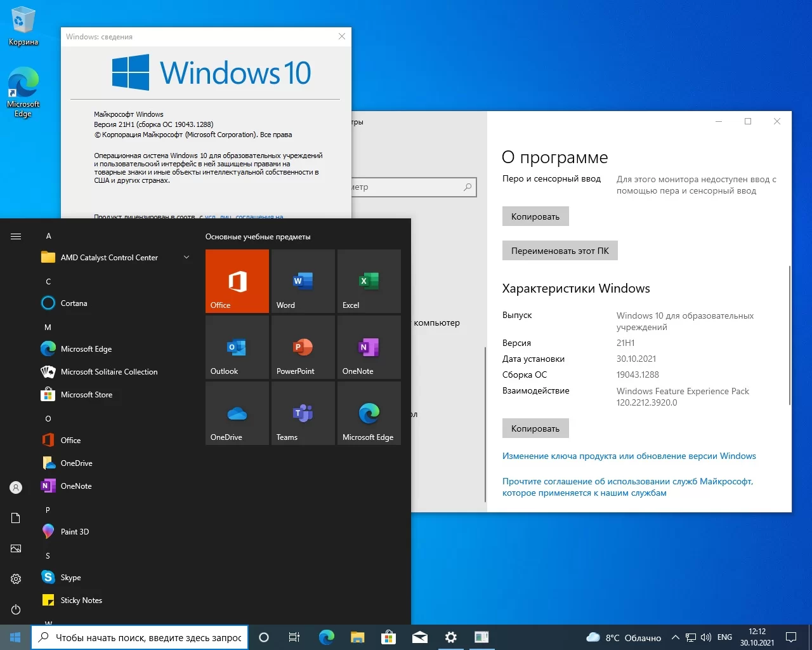
Task: Open the OneNote tile in the tile grid
Action: [369, 347]
